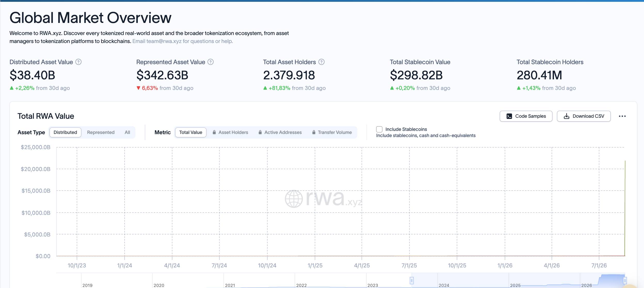The height and width of the screenshot is (288, 644).
Task: Click the left handle of timeline range slider
Action: pos(412,281)
